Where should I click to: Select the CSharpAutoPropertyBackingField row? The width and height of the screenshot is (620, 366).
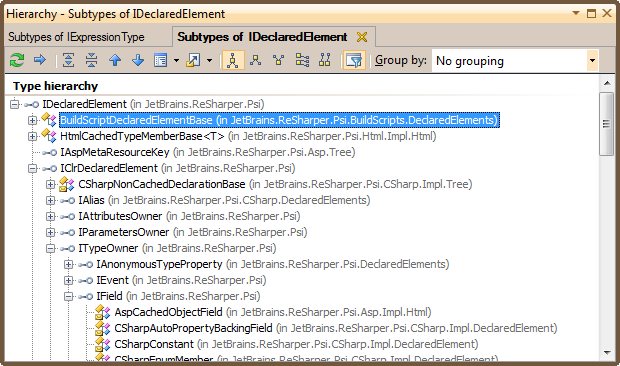(x=336, y=328)
